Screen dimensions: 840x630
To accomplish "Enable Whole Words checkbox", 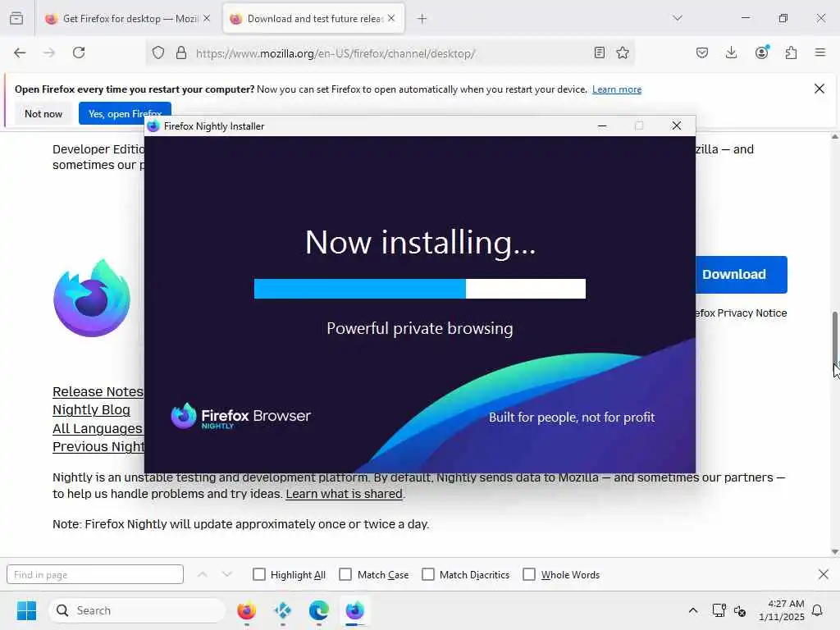I will coord(529,574).
